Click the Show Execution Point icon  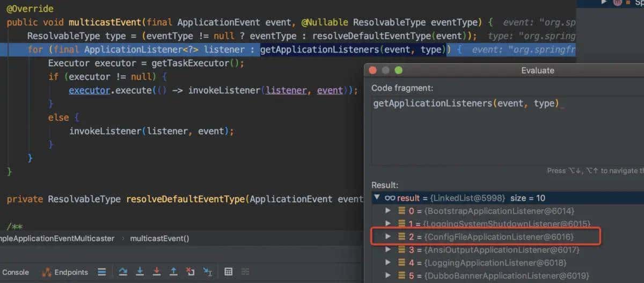pos(102,272)
